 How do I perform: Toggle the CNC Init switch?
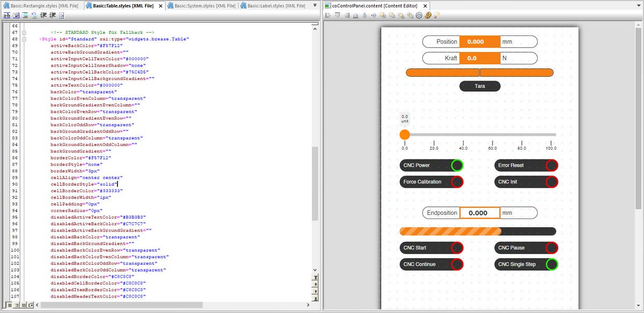(526, 182)
